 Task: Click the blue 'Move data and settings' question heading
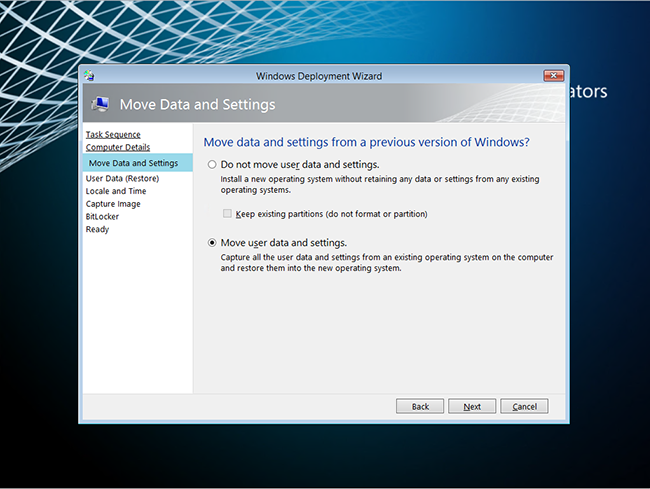click(x=366, y=142)
